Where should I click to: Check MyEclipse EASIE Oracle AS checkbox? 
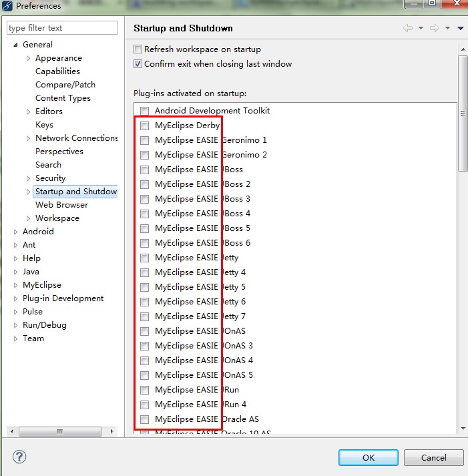(144, 419)
